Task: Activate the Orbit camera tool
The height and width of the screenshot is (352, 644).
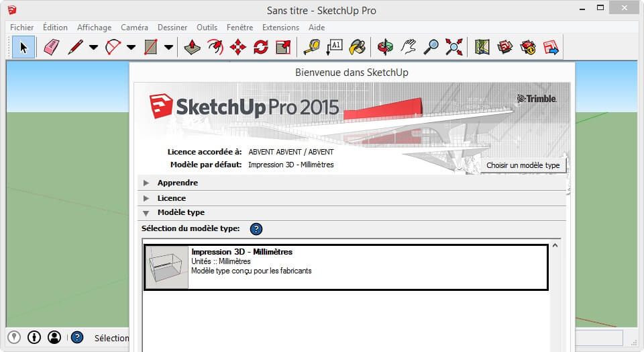Action: [385, 47]
